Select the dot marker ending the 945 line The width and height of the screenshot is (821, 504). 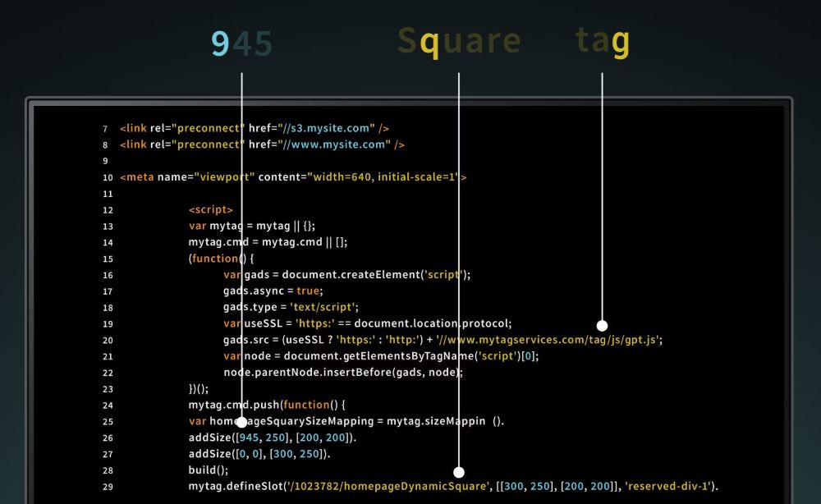[x=242, y=422]
